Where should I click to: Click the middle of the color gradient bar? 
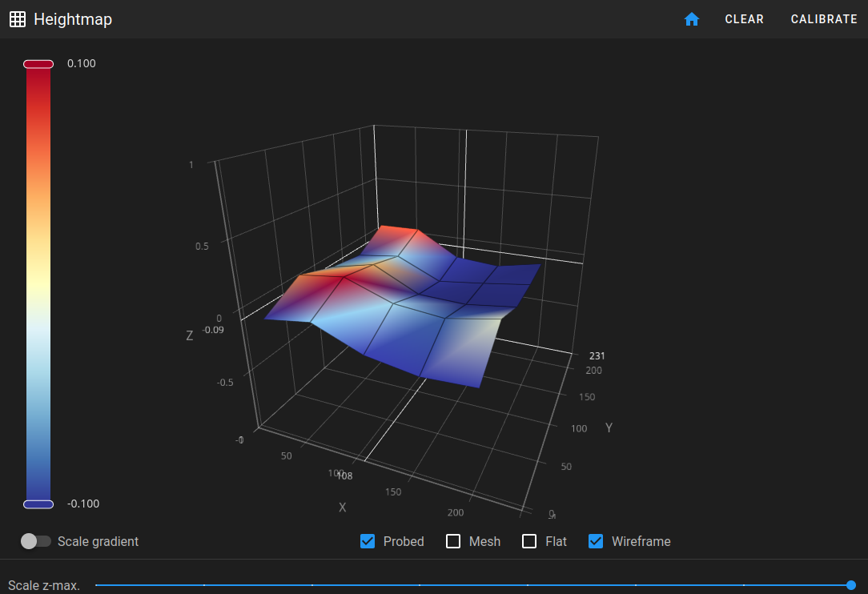click(38, 284)
